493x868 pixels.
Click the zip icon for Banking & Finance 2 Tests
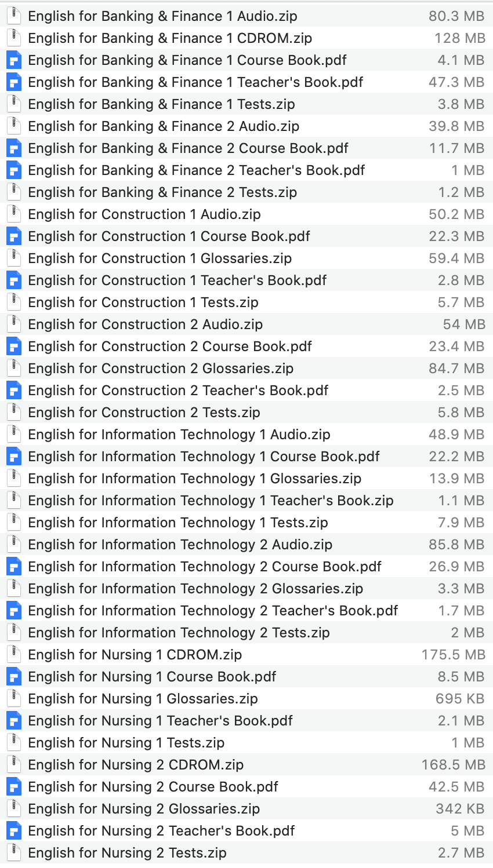[14, 192]
